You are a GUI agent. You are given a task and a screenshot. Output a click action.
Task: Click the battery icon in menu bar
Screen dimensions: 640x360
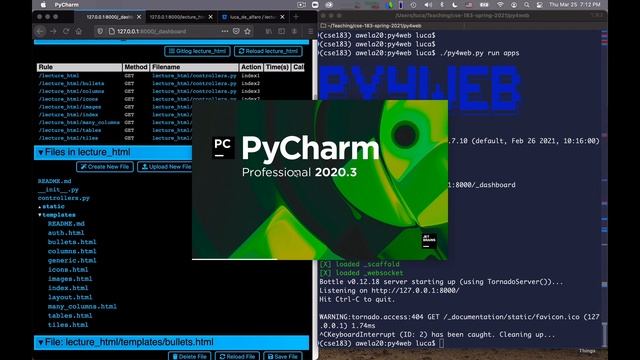484,5
